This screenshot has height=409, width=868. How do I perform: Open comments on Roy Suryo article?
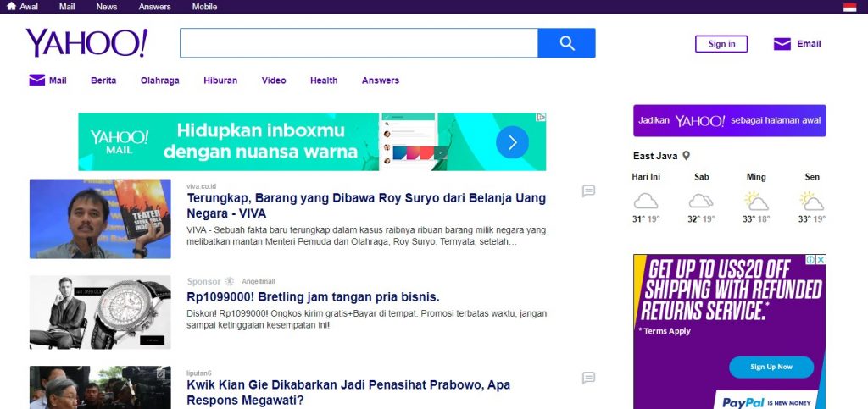tap(588, 191)
